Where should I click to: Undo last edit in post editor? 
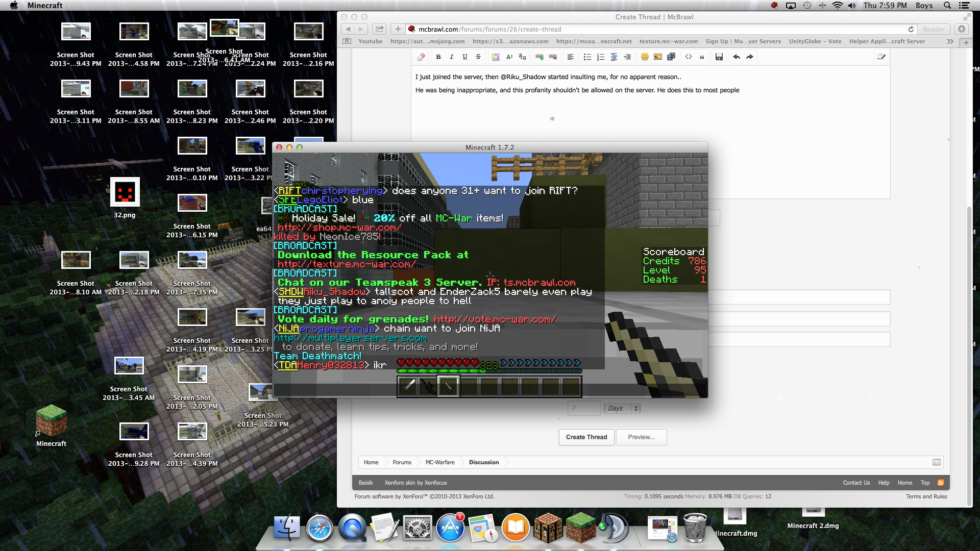pyautogui.click(x=737, y=57)
